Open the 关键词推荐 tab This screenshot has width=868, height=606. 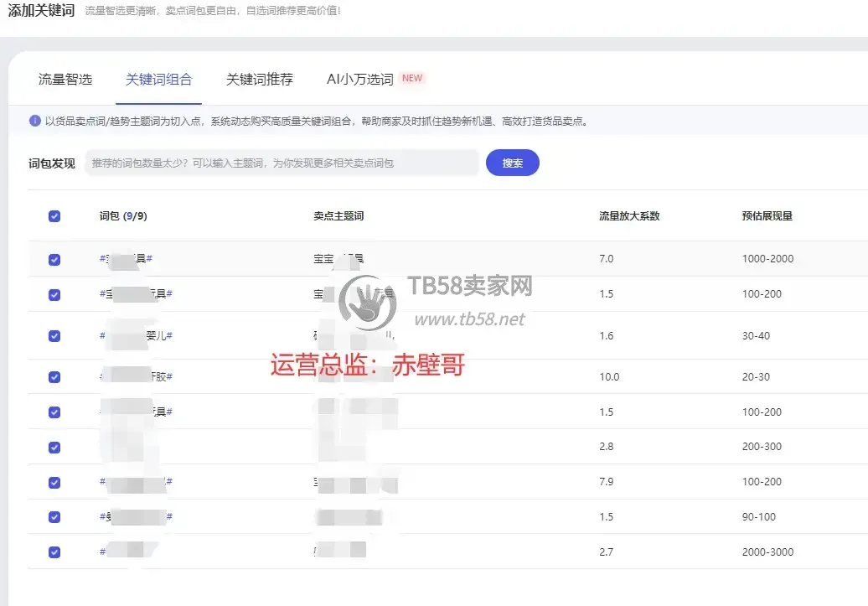pos(260,80)
